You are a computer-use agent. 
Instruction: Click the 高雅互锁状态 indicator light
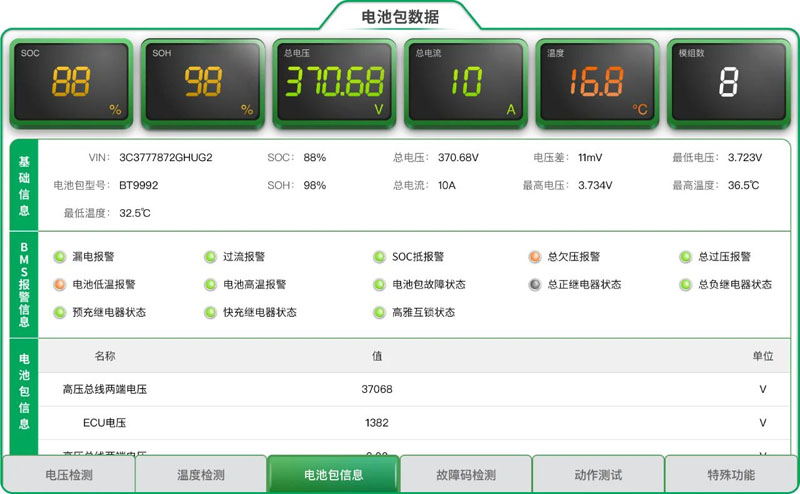click(380, 313)
